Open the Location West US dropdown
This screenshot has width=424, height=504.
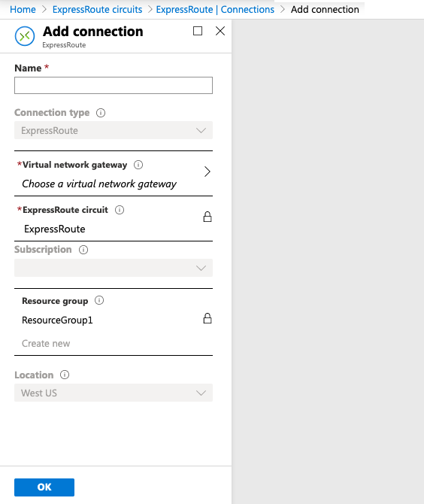pyautogui.click(x=114, y=393)
